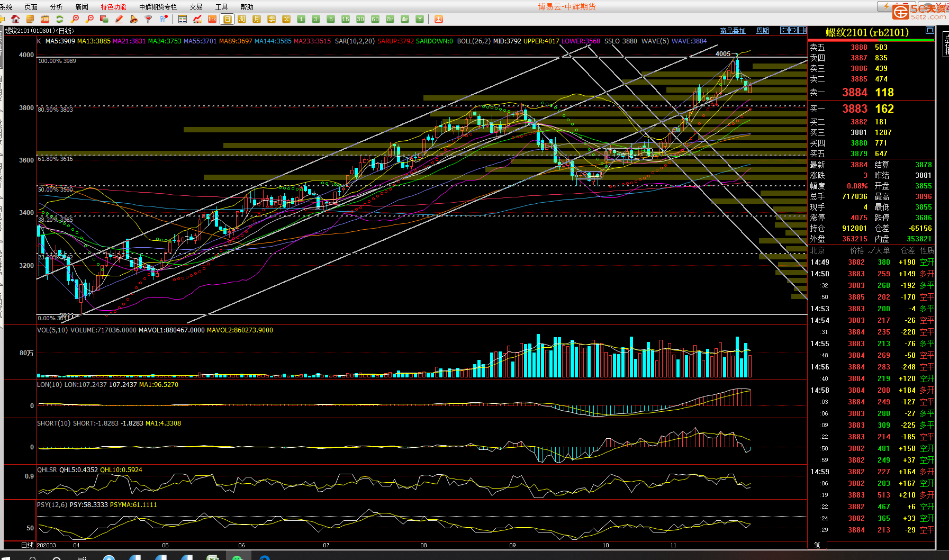The image size is (949, 560).
Task: Open the chart analysis icon
Action: (197, 19)
